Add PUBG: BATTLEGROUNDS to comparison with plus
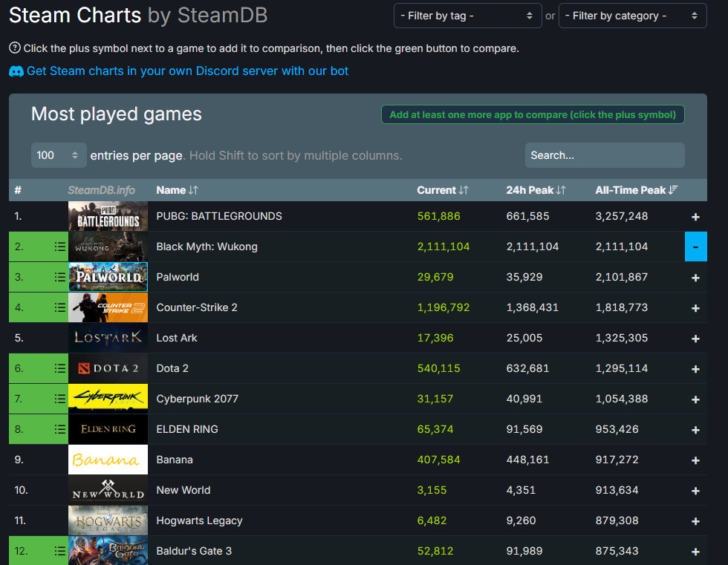 click(x=695, y=217)
